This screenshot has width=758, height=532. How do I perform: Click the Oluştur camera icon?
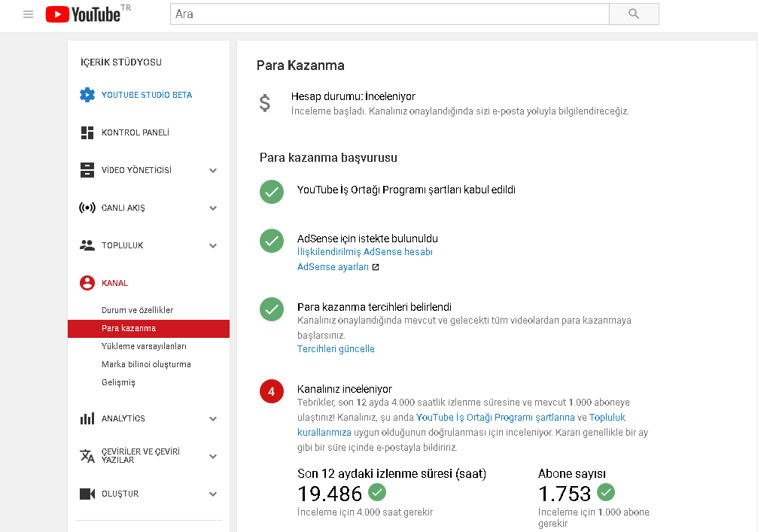(87, 494)
